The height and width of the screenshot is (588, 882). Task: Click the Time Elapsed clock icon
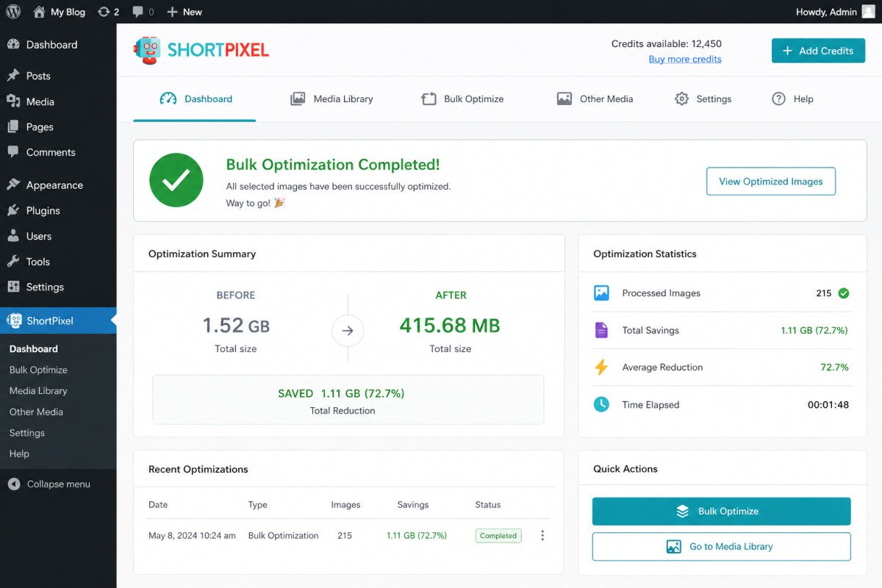coord(601,404)
